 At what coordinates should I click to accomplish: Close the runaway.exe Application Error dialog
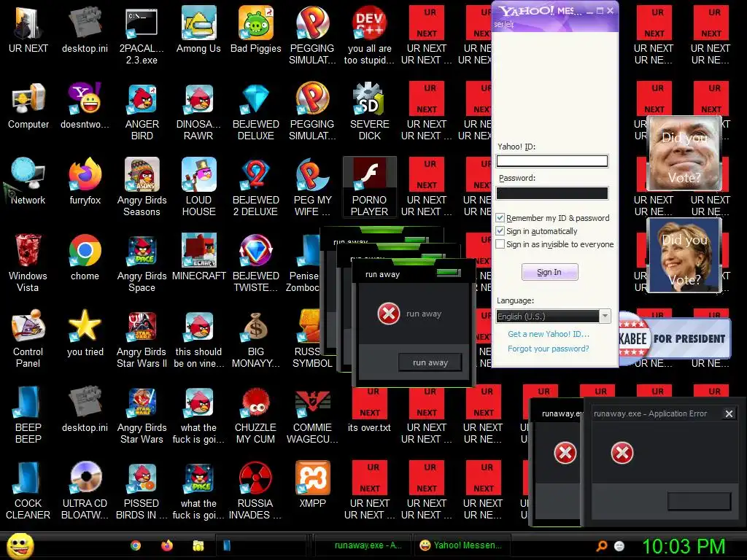pos(729,414)
